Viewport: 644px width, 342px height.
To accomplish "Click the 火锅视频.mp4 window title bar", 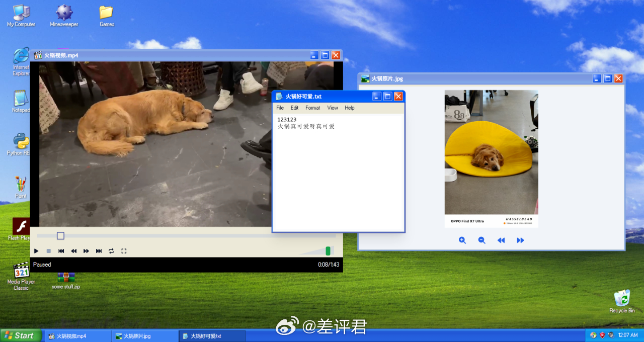I will tap(186, 55).
